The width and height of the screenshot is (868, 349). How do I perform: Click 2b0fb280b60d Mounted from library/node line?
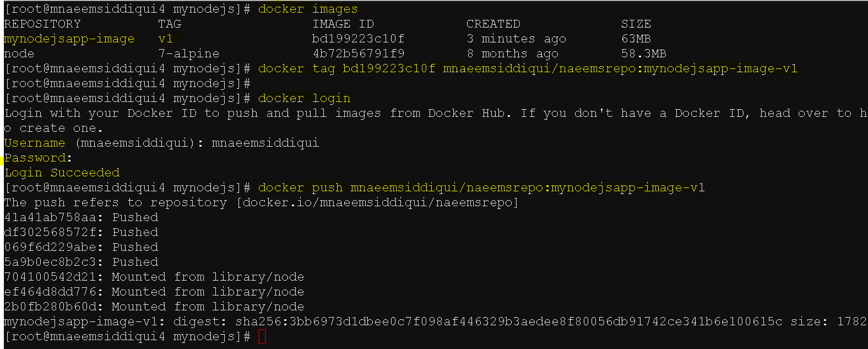[x=154, y=307]
